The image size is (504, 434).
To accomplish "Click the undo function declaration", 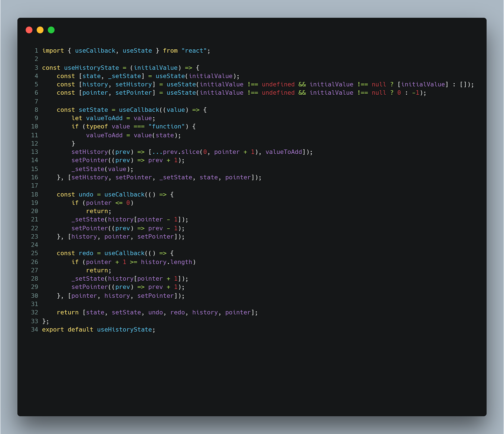I will click(x=86, y=194).
